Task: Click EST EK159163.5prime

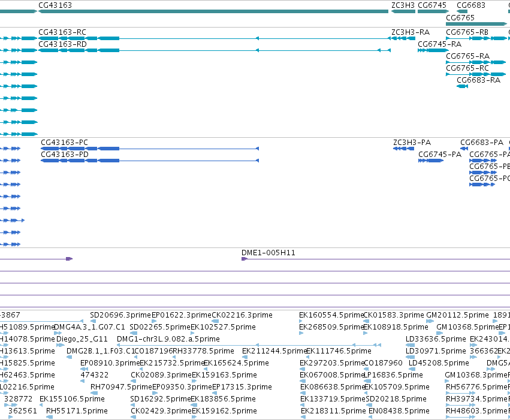Action: pyautogui.click(x=224, y=375)
